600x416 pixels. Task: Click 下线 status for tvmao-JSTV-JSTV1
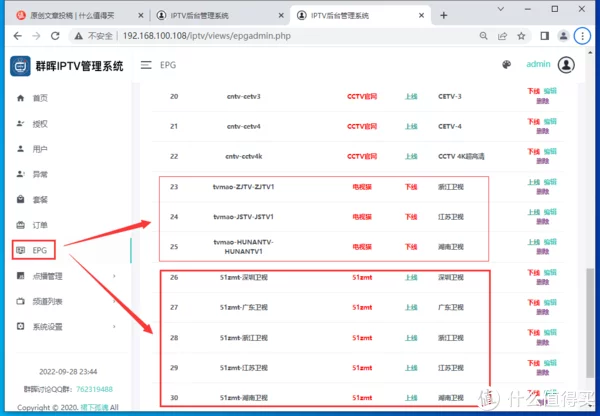411,217
